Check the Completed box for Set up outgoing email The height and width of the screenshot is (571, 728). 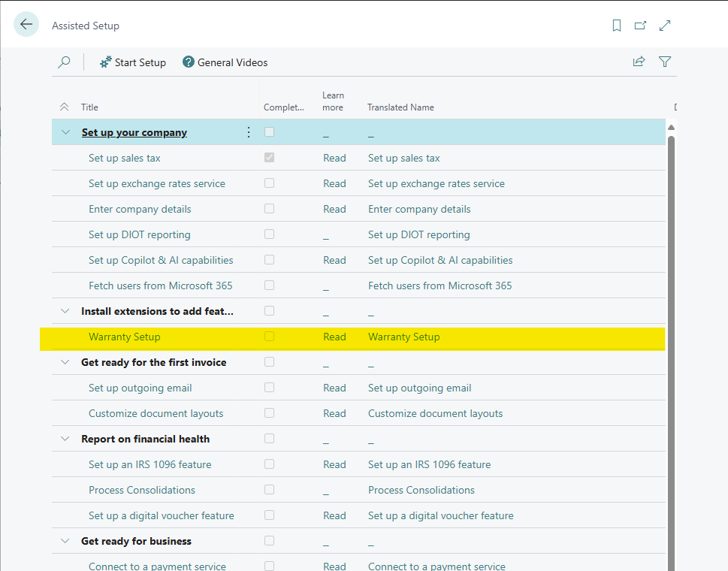coord(269,388)
